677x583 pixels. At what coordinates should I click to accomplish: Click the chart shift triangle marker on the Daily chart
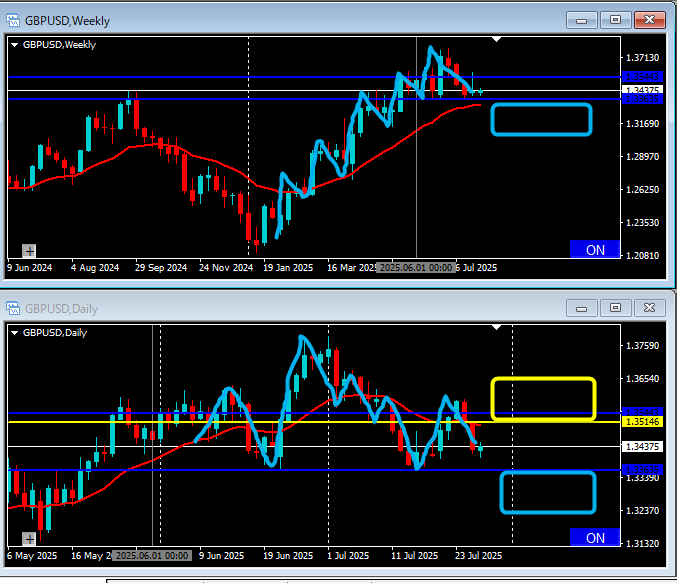[x=497, y=327]
